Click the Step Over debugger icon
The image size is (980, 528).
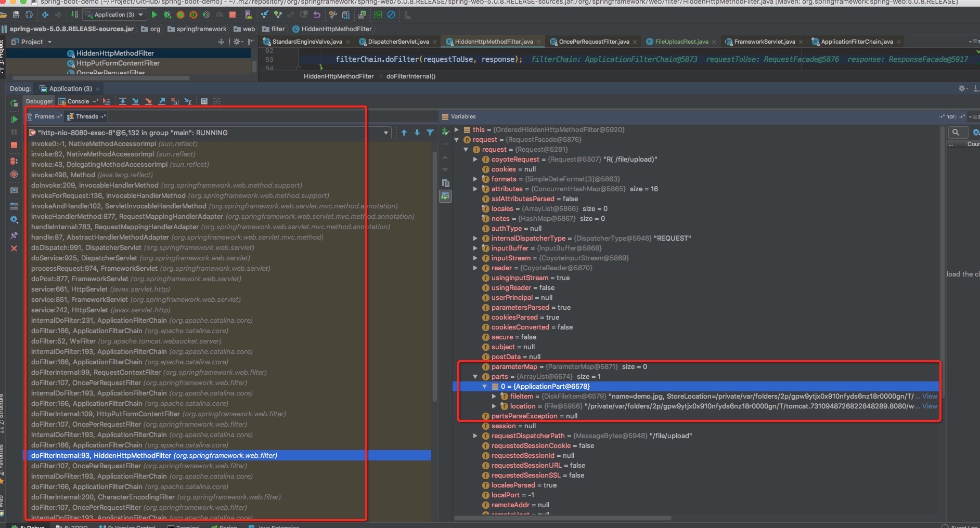click(123, 101)
